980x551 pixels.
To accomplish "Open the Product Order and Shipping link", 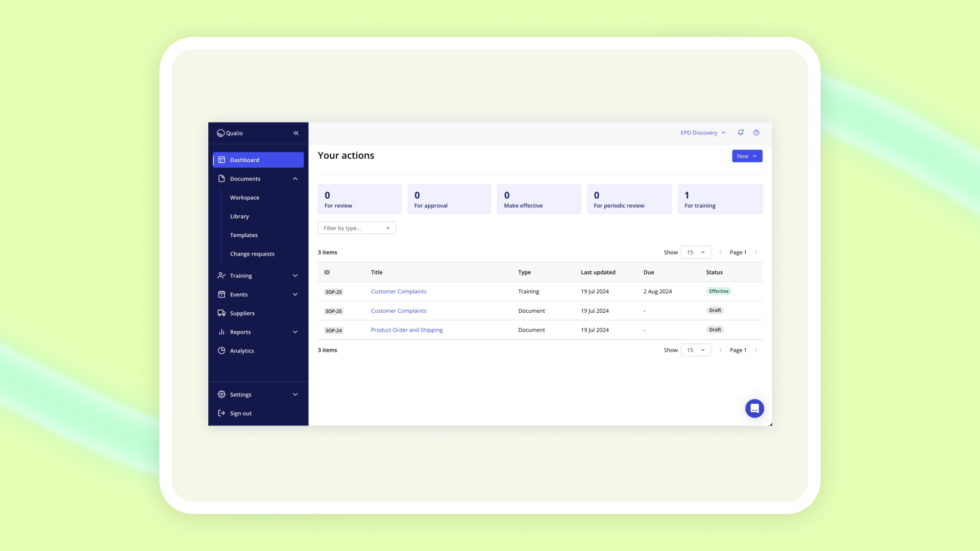I will point(407,330).
